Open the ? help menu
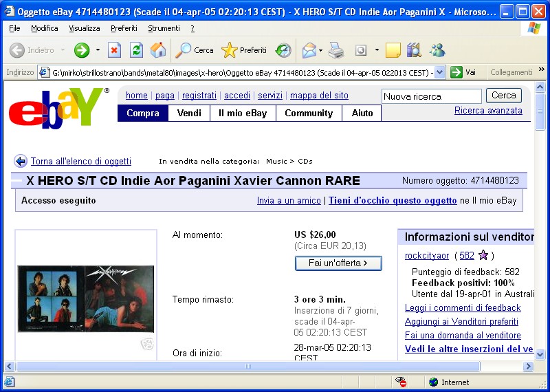The width and height of the screenshot is (550, 392). pos(192,28)
